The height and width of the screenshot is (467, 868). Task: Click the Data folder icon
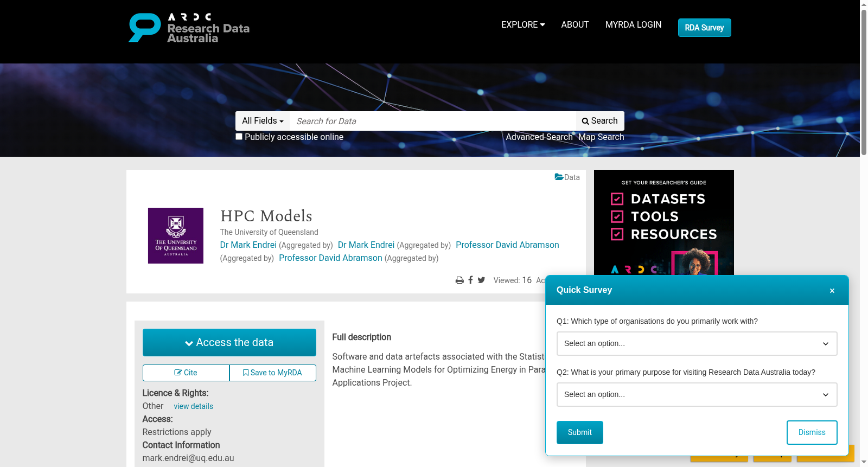pos(559,177)
